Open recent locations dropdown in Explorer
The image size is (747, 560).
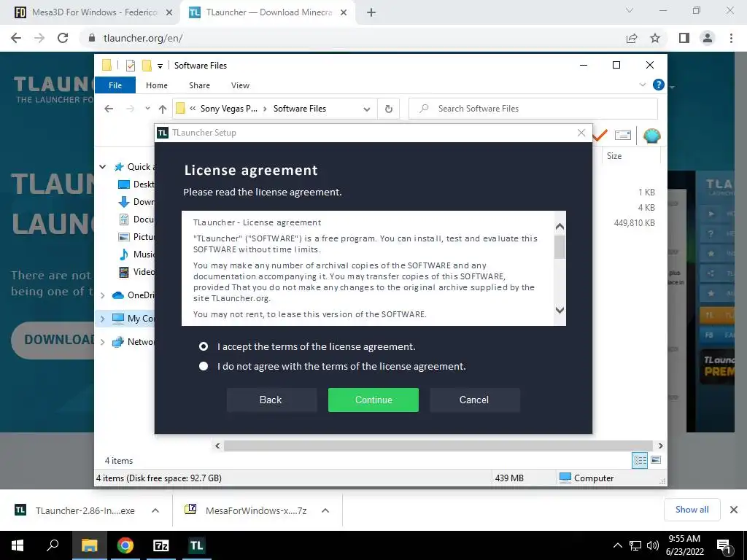pyautogui.click(x=147, y=109)
